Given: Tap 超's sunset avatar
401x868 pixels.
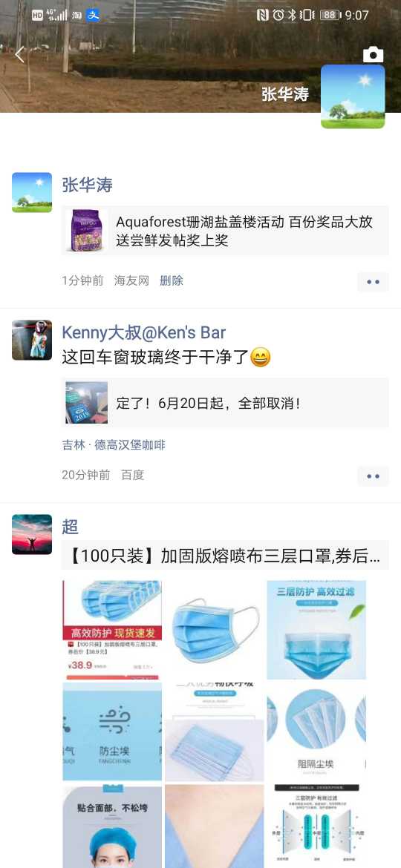Looking at the screenshot, I should click(32, 535).
